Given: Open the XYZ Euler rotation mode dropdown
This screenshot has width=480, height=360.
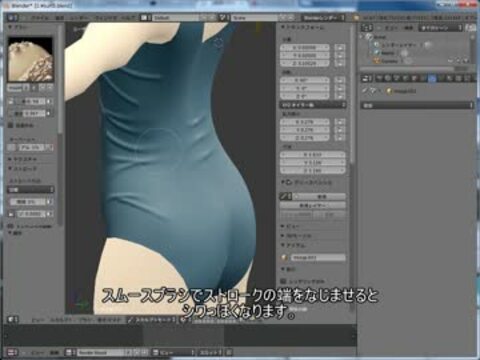Looking at the screenshot, I should pos(313,105).
